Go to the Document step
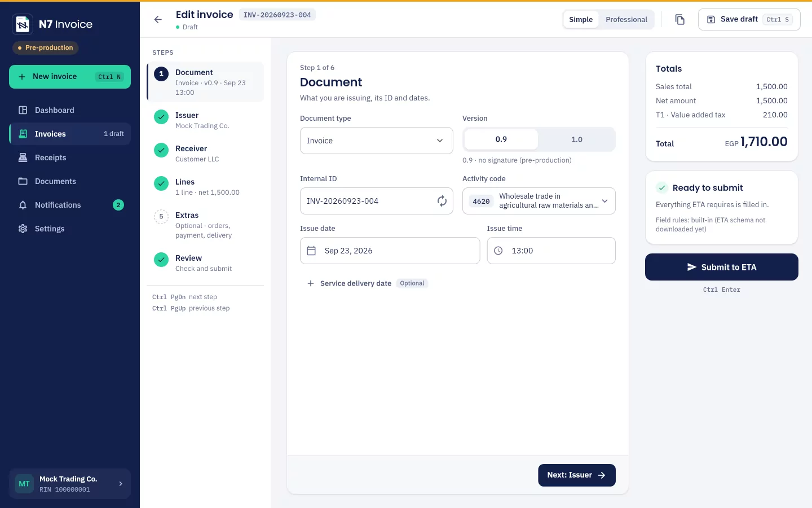Screen dimensions: 812x508 pos(205,82)
